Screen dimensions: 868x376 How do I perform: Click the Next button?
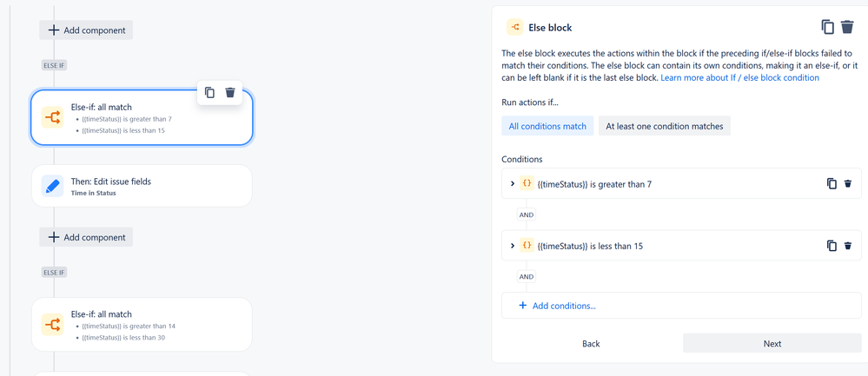click(772, 343)
